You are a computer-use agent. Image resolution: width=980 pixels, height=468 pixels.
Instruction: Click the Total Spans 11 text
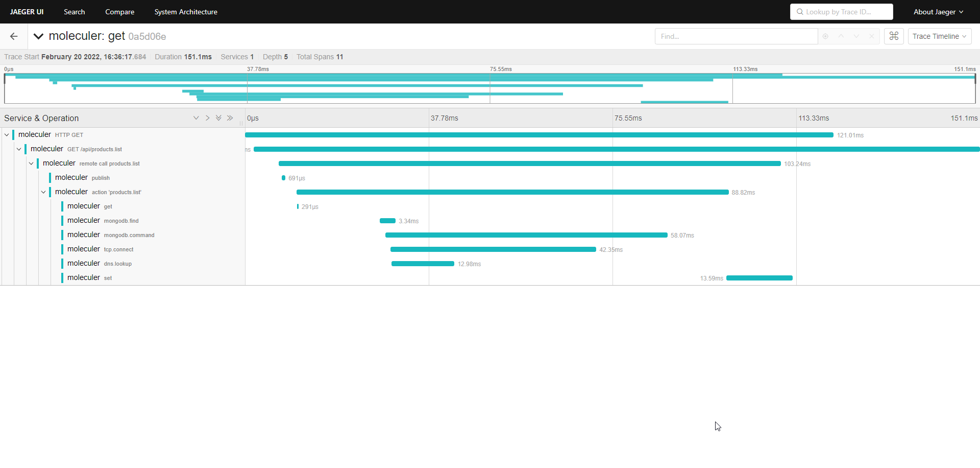click(x=320, y=57)
